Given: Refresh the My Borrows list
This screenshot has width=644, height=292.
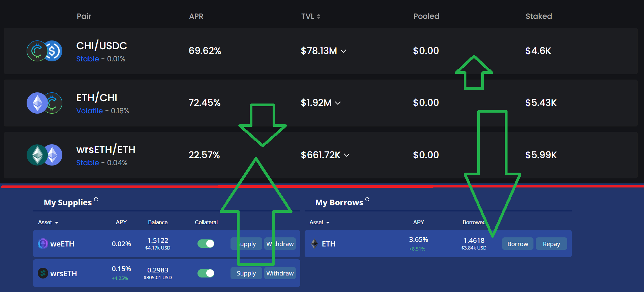Looking at the screenshot, I should click(367, 199).
